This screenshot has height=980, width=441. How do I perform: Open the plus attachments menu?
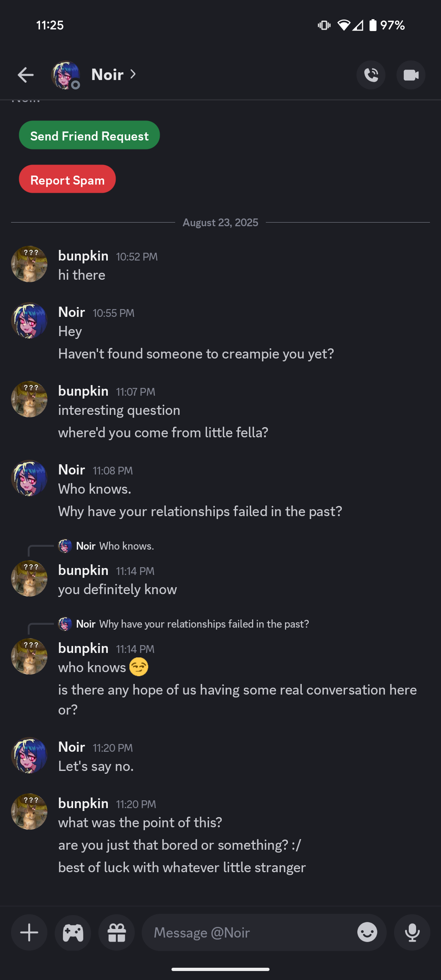click(29, 933)
